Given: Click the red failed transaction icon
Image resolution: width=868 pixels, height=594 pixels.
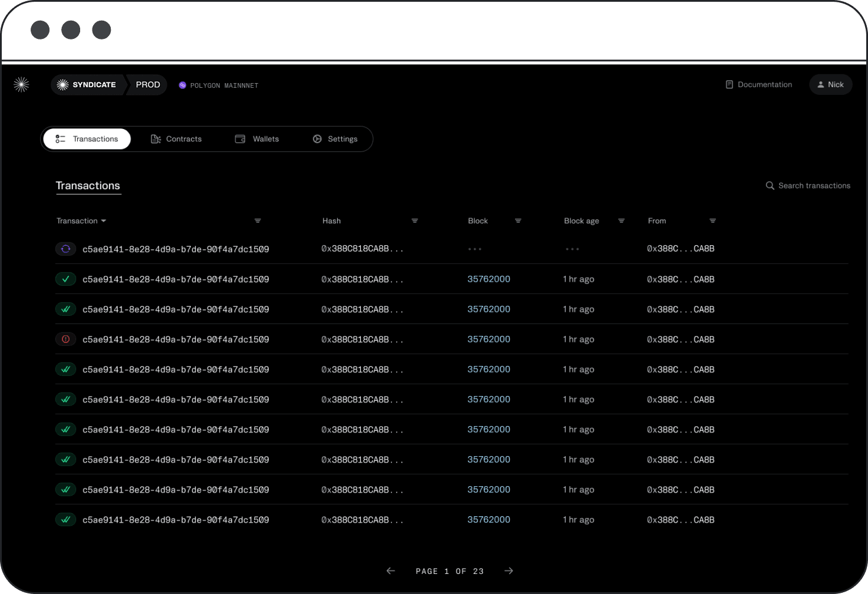Looking at the screenshot, I should [65, 339].
